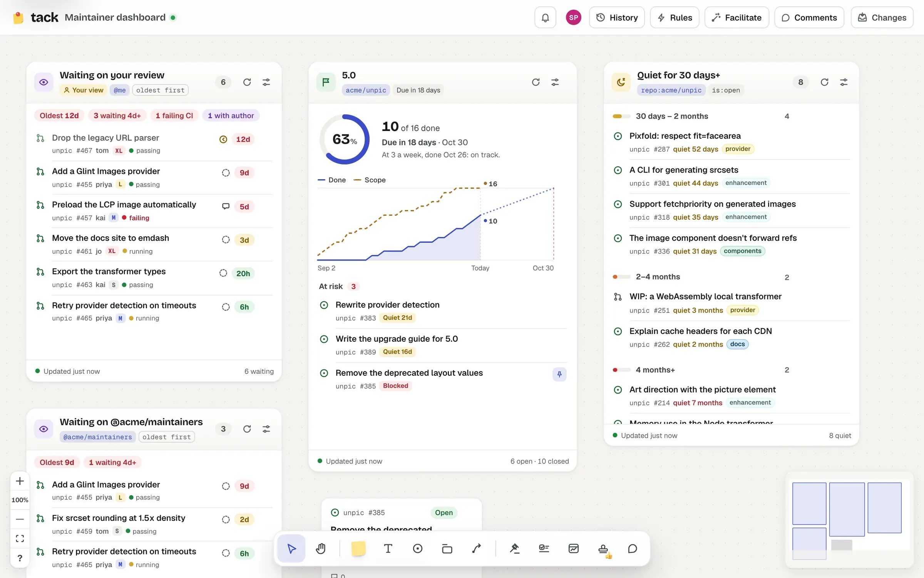The width and height of the screenshot is (924, 578).
Task: Select the hand pan tool
Action: pyautogui.click(x=321, y=548)
